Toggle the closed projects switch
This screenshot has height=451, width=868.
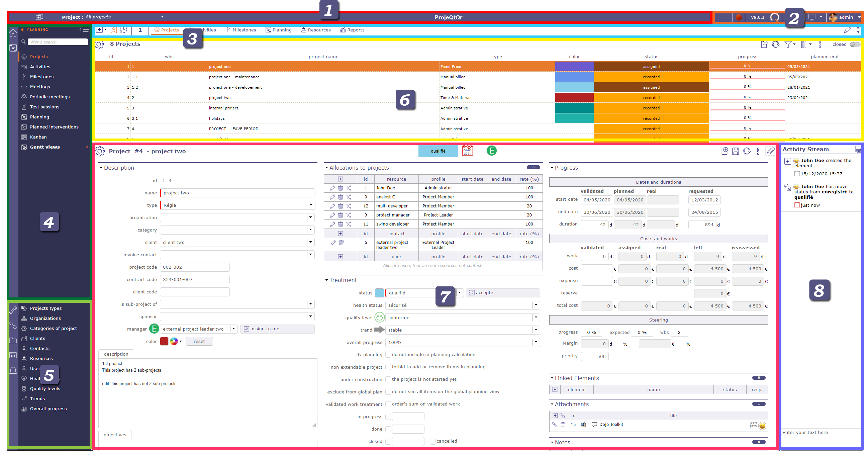pos(855,44)
